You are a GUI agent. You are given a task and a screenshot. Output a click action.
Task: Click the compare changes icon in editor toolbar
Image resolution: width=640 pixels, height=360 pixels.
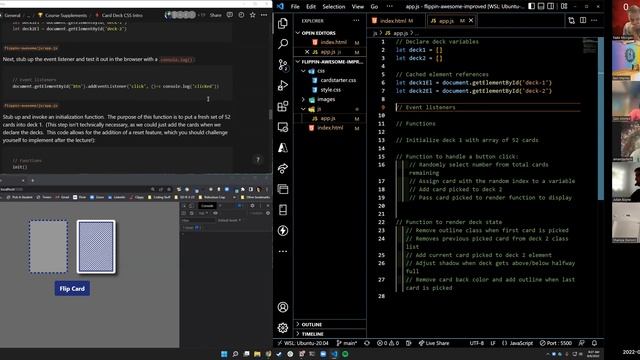pos(571,20)
